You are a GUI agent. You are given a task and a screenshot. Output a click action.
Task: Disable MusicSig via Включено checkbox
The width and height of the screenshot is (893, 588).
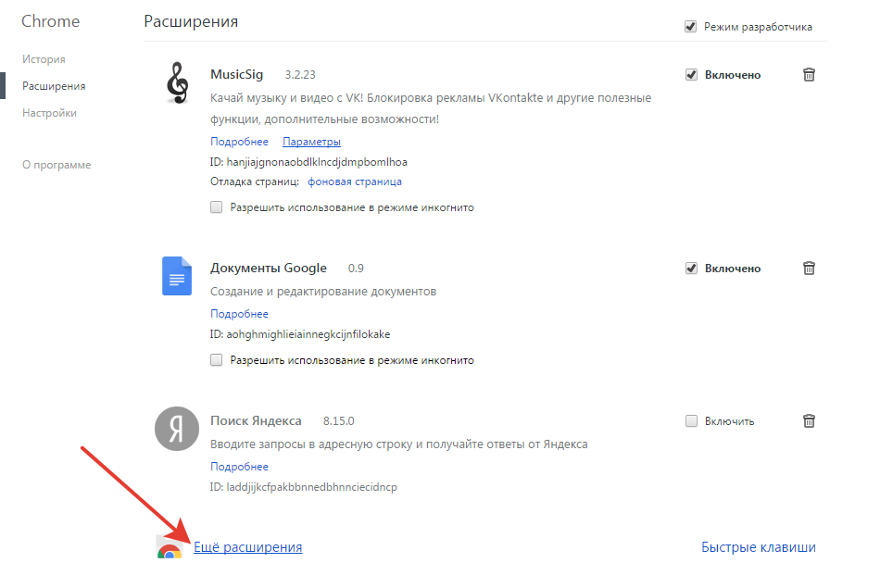[x=691, y=75]
